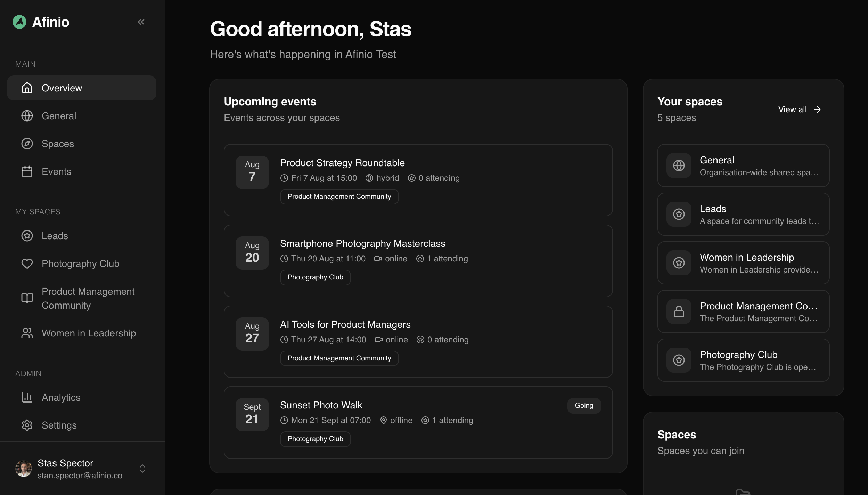The height and width of the screenshot is (495, 868).
Task: Open Women in Leadership in My Spaces
Action: (82, 333)
